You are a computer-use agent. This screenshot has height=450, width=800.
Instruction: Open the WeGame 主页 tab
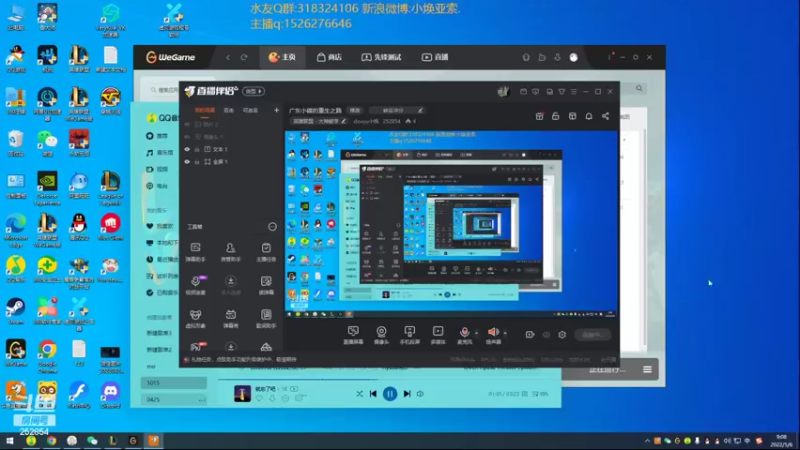(x=282, y=57)
